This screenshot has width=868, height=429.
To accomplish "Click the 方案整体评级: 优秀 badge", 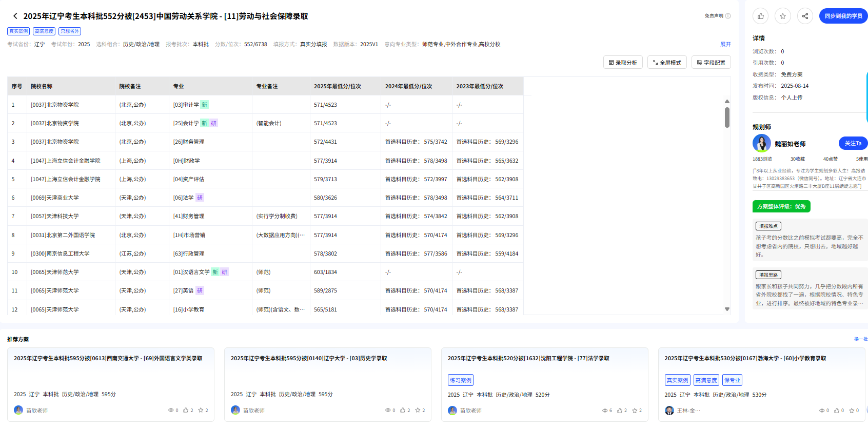I will pos(781,206).
